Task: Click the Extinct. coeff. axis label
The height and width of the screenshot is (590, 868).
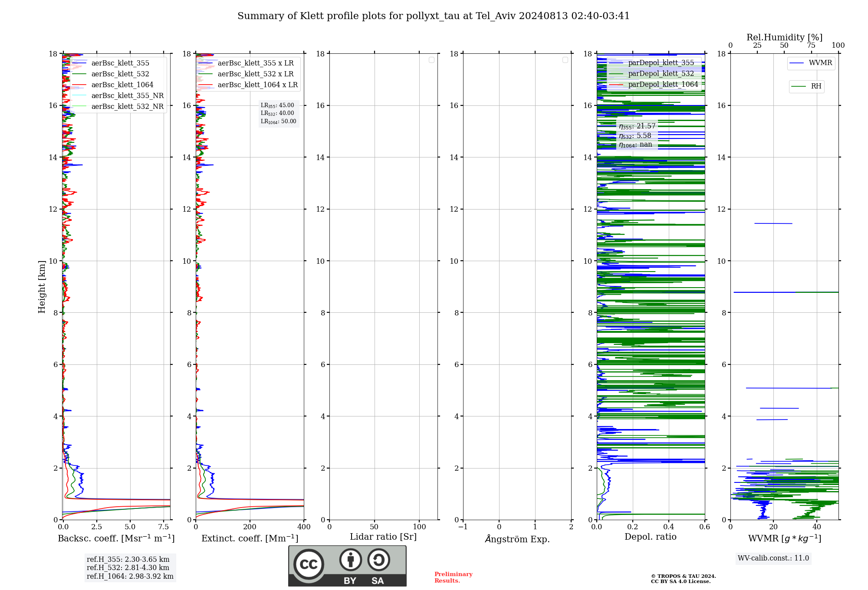Action: 250,538
